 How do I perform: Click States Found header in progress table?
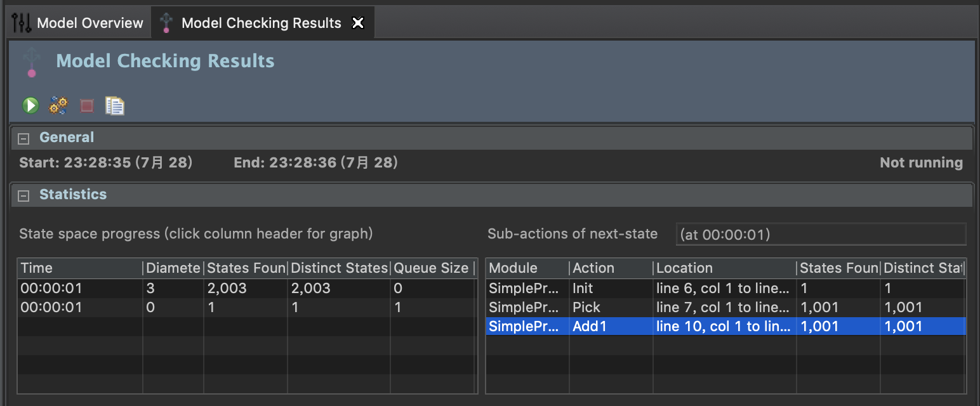(246, 268)
